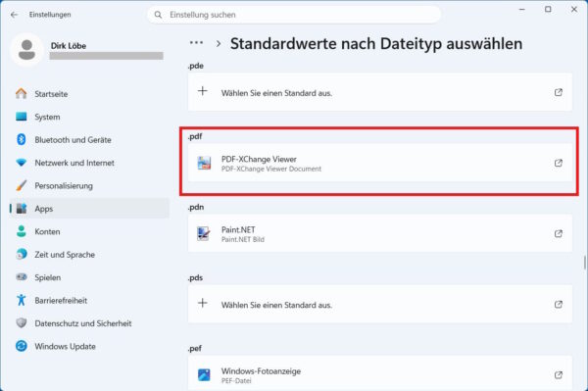Open Zeit und Sprache category
Viewport: 588px width, 391px height.
tap(89, 254)
